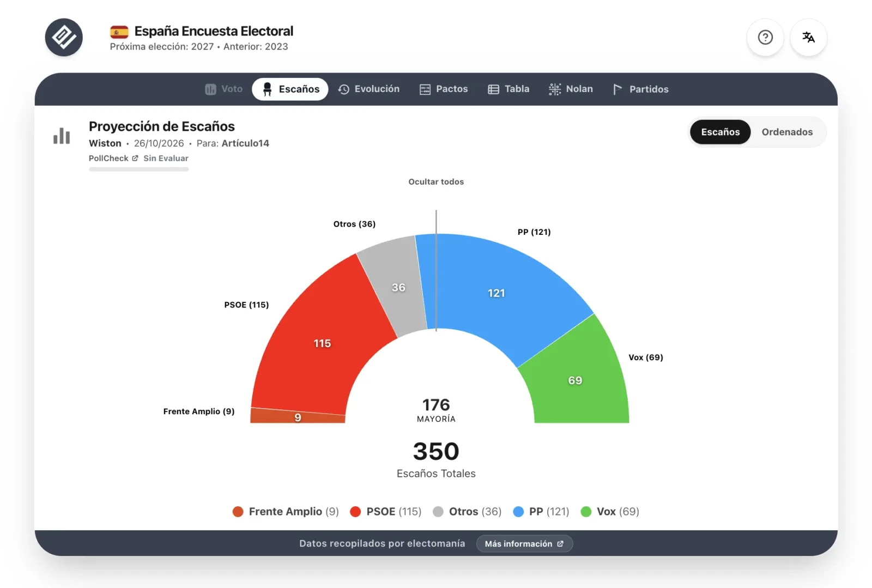Click the PP (121) chart label

click(534, 232)
